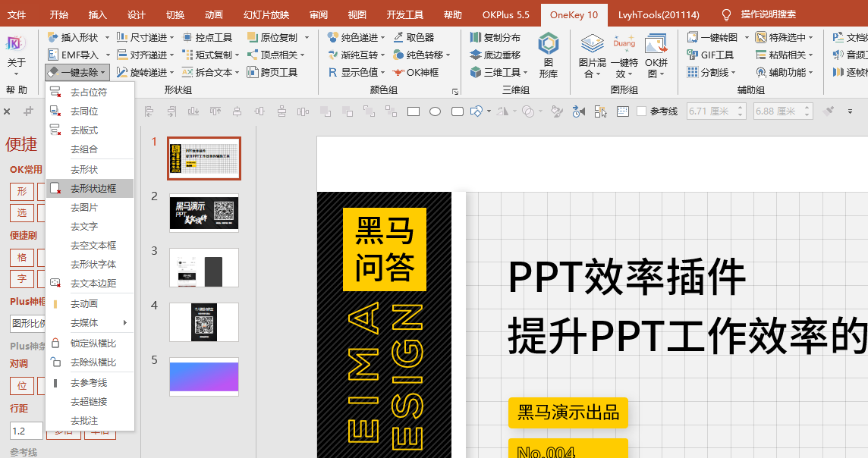Select slide 2 thumbnail

(203, 213)
